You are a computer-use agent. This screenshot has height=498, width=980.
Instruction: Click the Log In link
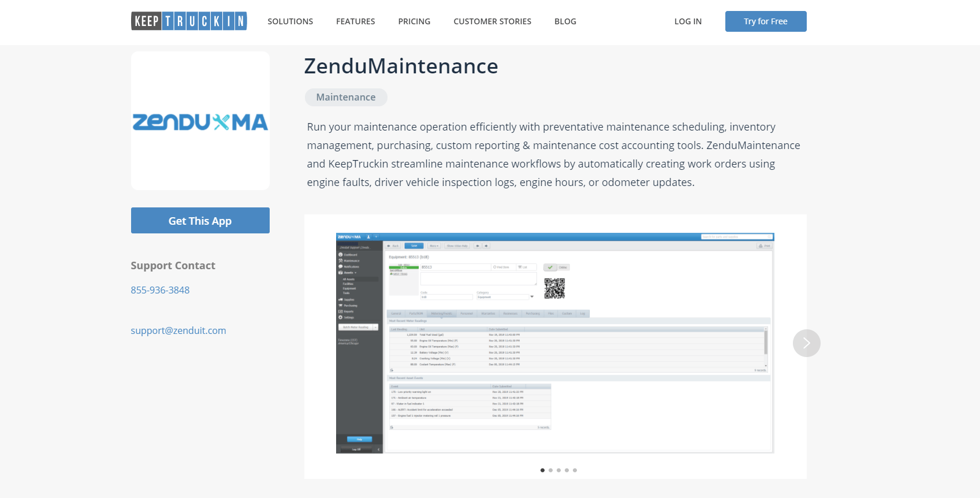(x=688, y=21)
